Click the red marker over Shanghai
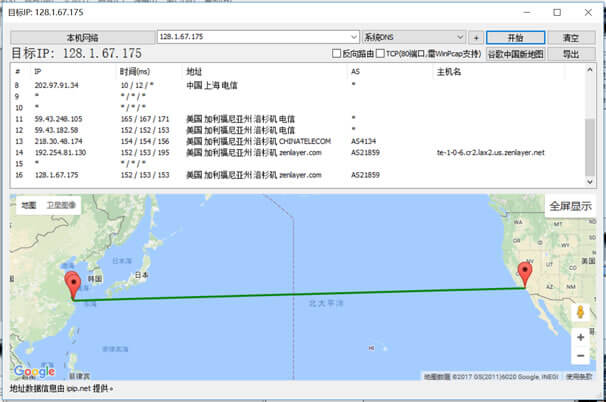This screenshot has height=402, width=606. point(71,284)
